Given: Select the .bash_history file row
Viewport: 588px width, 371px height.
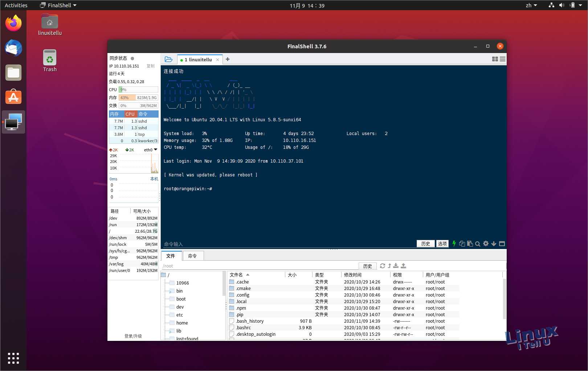Looking at the screenshot, I should click(x=344, y=321).
